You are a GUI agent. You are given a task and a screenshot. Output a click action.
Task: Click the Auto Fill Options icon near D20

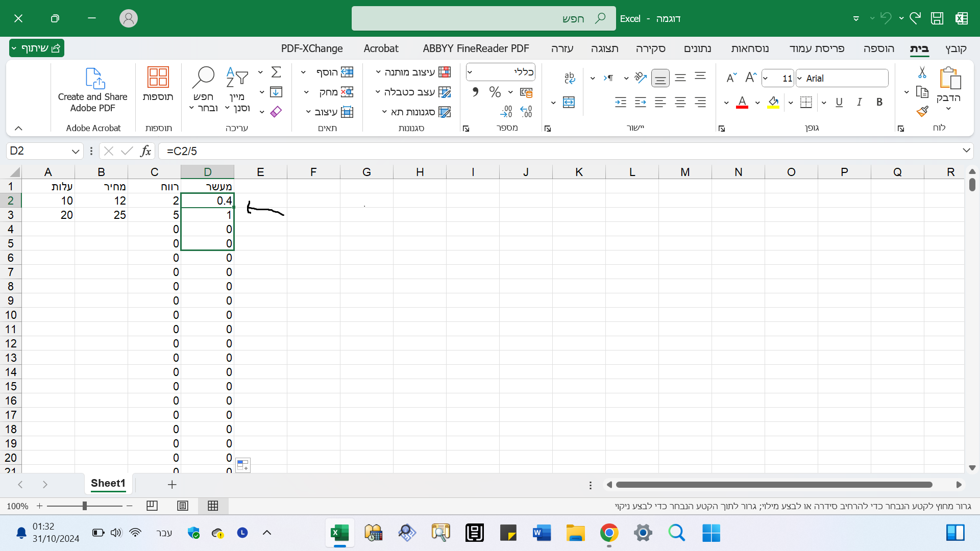[x=243, y=465]
